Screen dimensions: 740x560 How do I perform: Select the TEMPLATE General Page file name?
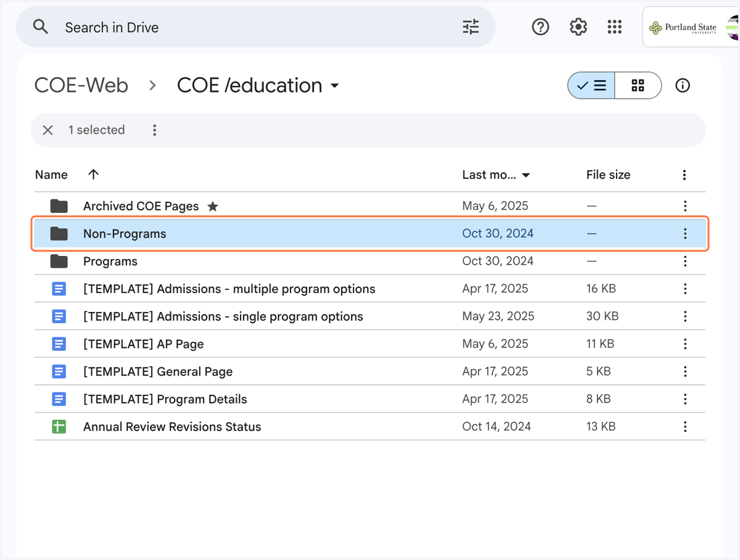click(x=158, y=372)
